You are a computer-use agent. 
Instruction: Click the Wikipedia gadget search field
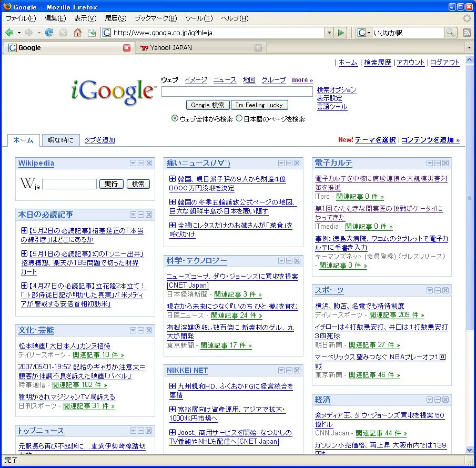69,184
